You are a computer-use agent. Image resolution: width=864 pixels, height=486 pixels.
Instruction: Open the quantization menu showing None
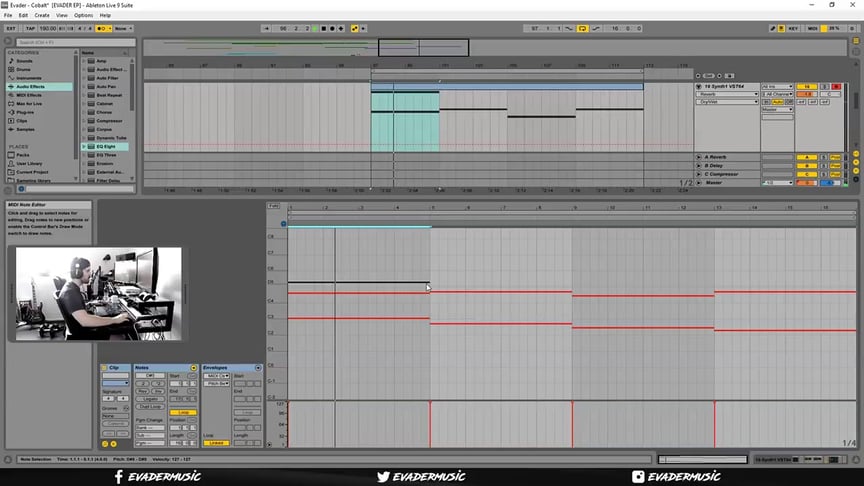(x=123, y=29)
